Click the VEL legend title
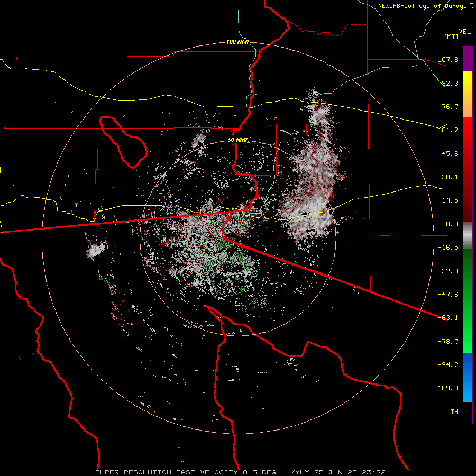Image resolution: width=476 pixels, height=476 pixels. pyautogui.click(x=464, y=32)
